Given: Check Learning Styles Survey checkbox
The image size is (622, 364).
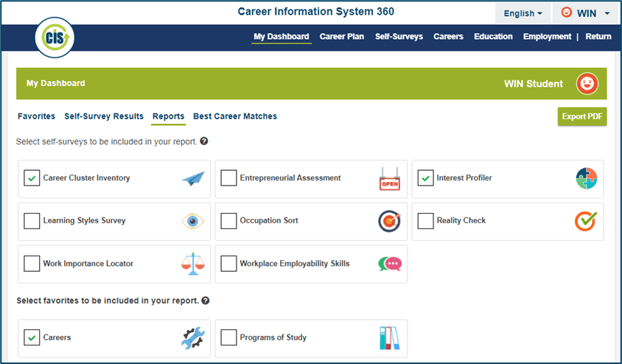Looking at the screenshot, I should tap(32, 221).
